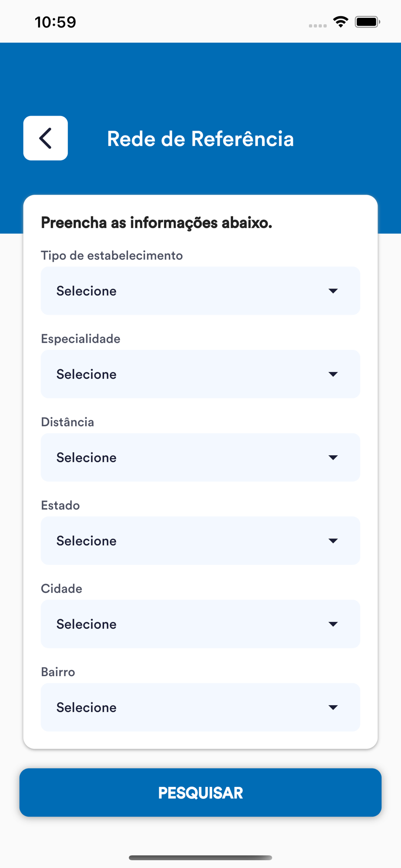Tap the Distância dropdown arrow icon
Image resolution: width=401 pixels, height=868 pixels.
tap(333, 457)
